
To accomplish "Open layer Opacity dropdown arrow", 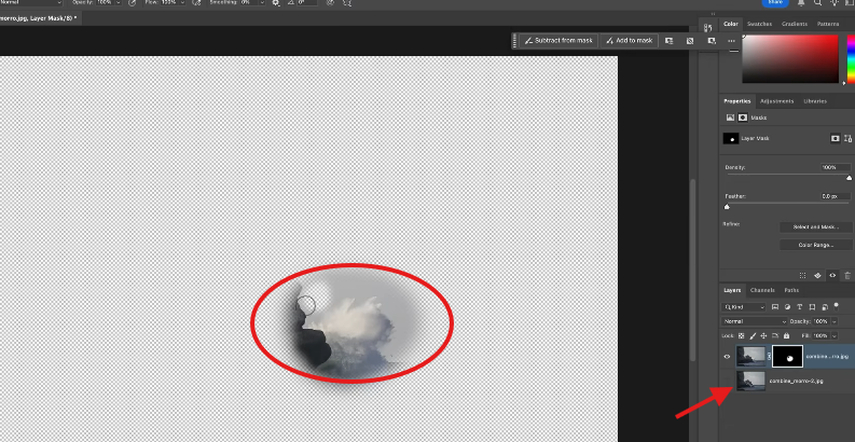I will [x=834, y=322].
